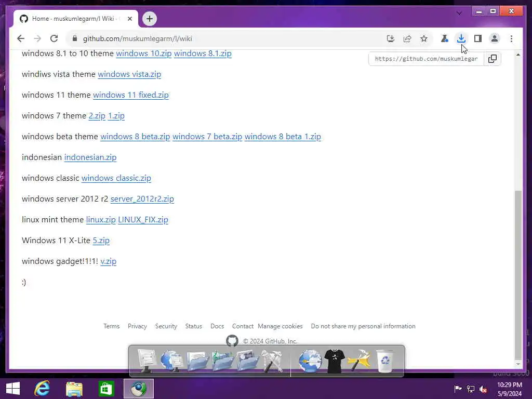Download windows 8.1.zip
This screenshot has height=399, width=532.
203,54
